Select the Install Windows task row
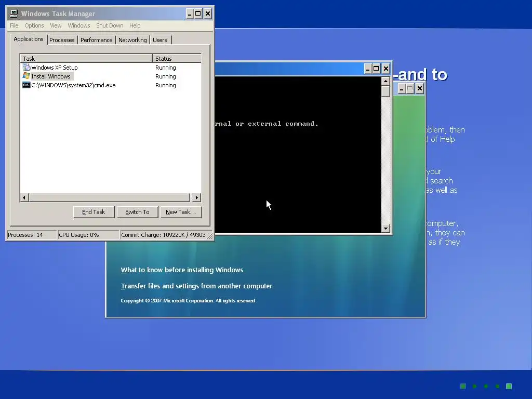This screenshot has width=532, height=399. tap(111, 76)
